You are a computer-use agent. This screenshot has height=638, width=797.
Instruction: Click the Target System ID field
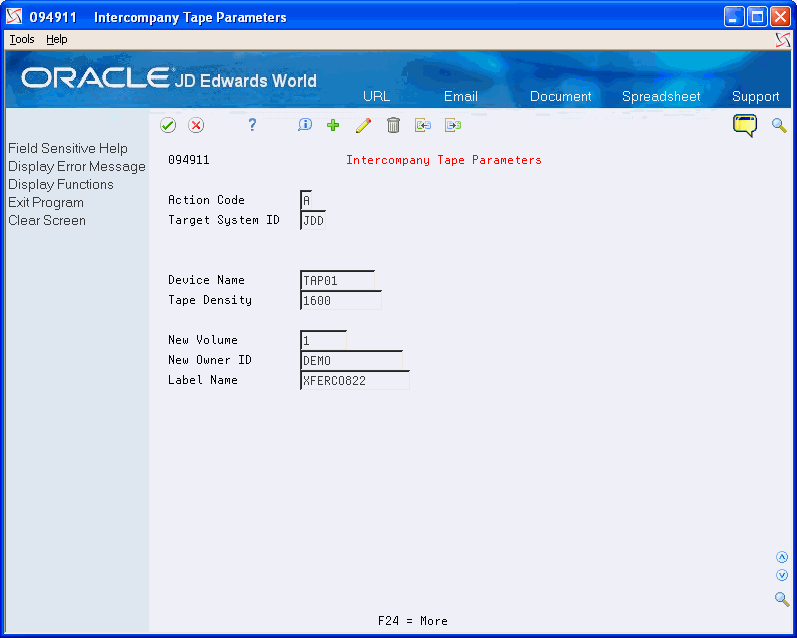pyautogui.click(x=313, y=220)
